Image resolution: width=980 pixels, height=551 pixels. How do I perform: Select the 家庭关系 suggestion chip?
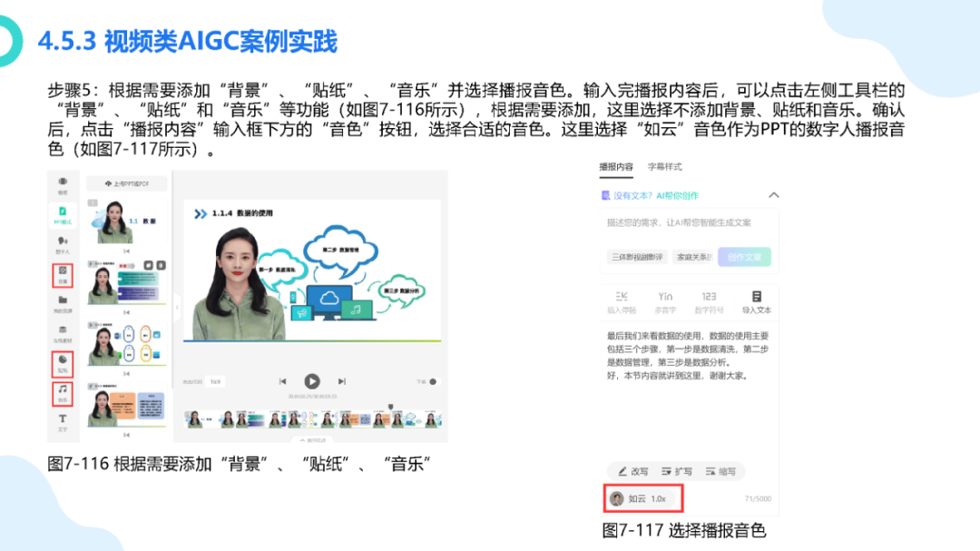[694, 257]
